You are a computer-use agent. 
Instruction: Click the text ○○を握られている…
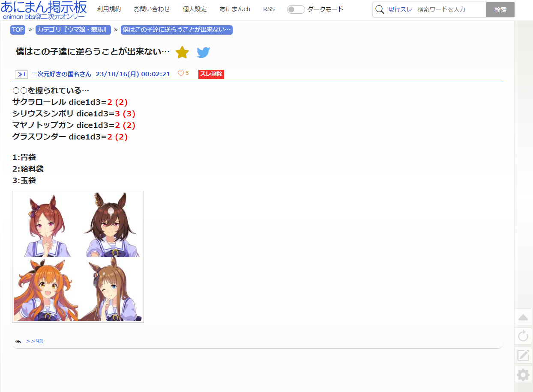(x=51, y=91)
